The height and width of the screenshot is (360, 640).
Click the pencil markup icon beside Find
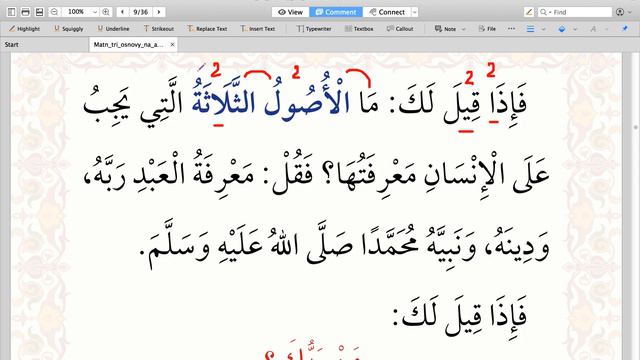[x=529, y=12]
